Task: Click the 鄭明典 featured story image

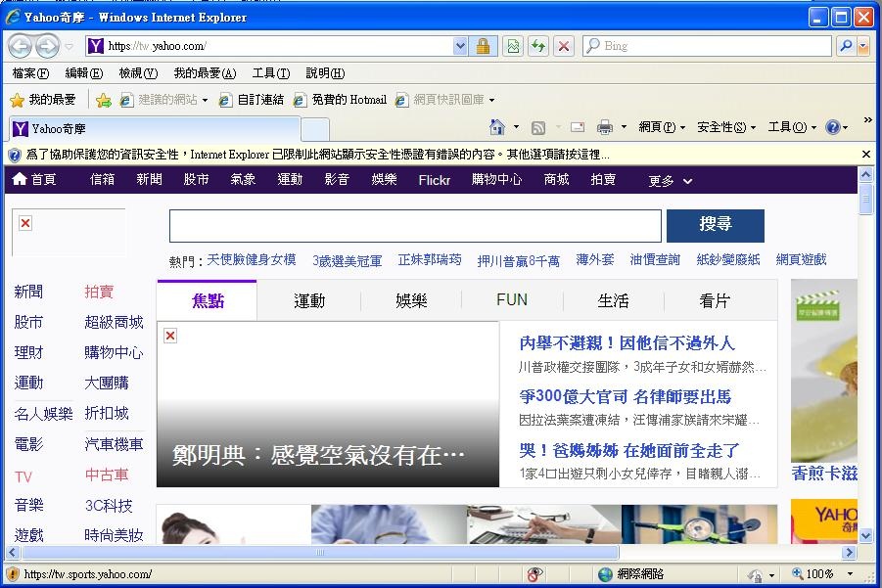Action: pos(327,404)
